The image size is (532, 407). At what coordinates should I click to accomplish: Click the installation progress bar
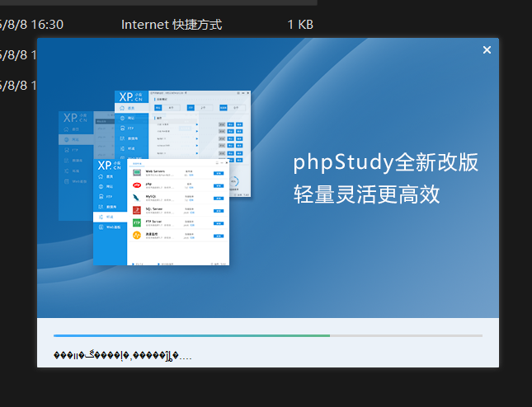click(267, 336)
